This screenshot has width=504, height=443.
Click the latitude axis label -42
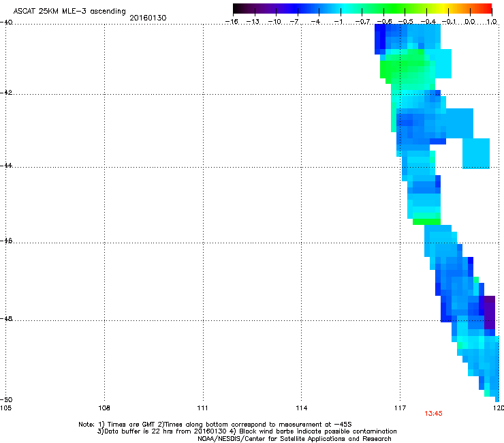tap(6, 93)
